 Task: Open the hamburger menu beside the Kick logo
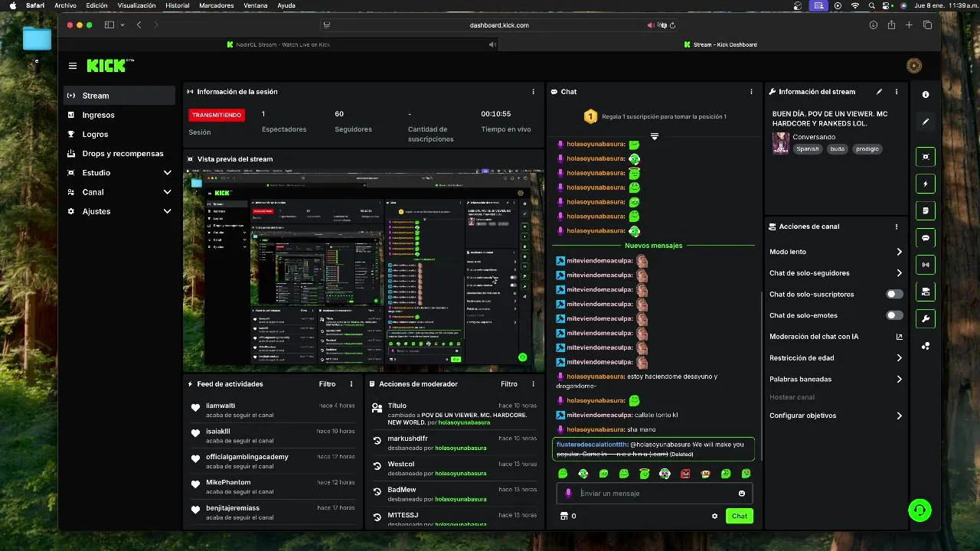[x=73, y=66]
